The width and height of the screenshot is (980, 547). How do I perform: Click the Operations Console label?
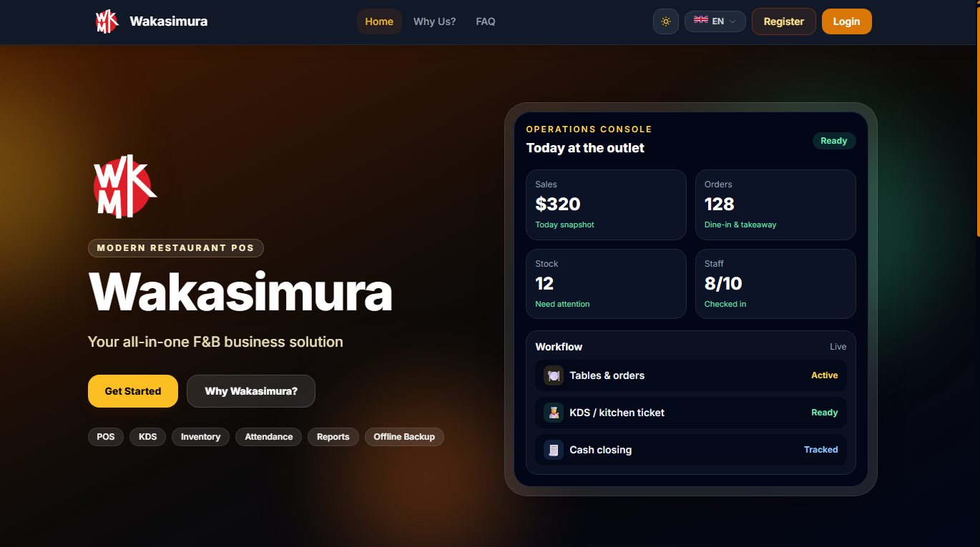tap(589, 129)
